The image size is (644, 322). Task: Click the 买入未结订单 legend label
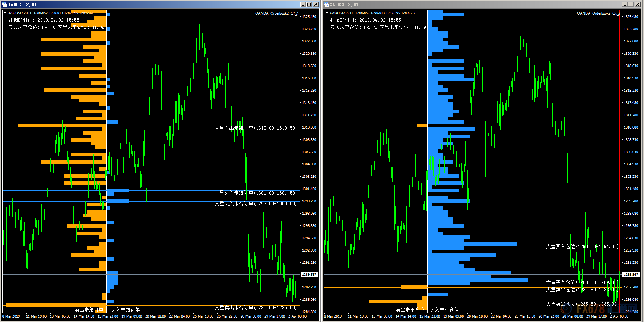tap(126, 310)
